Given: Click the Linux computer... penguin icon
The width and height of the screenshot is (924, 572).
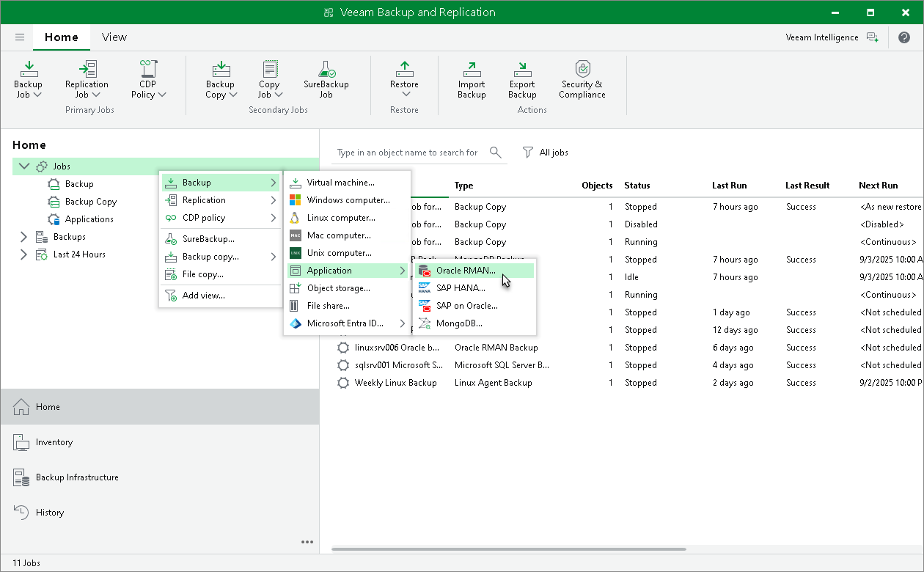Looking at the screenshot, I should [296, 218].
